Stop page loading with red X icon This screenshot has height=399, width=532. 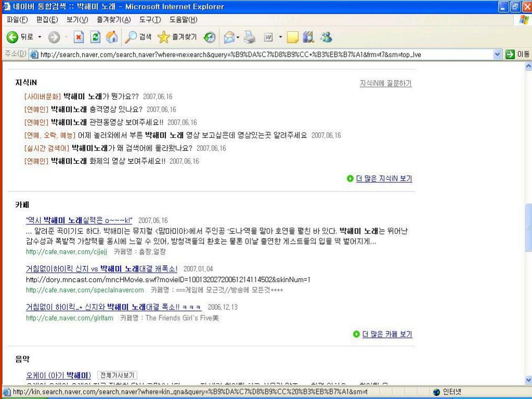tap(79, 37)
